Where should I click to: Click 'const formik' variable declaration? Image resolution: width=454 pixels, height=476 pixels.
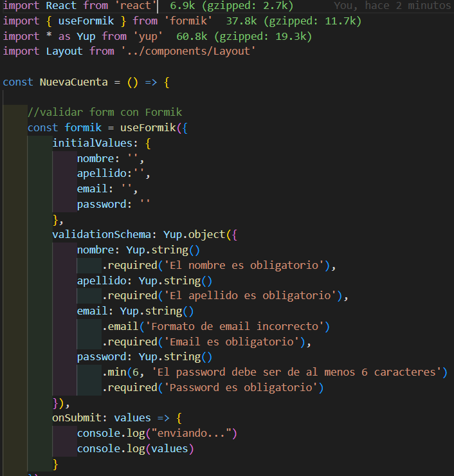[64, 127]
